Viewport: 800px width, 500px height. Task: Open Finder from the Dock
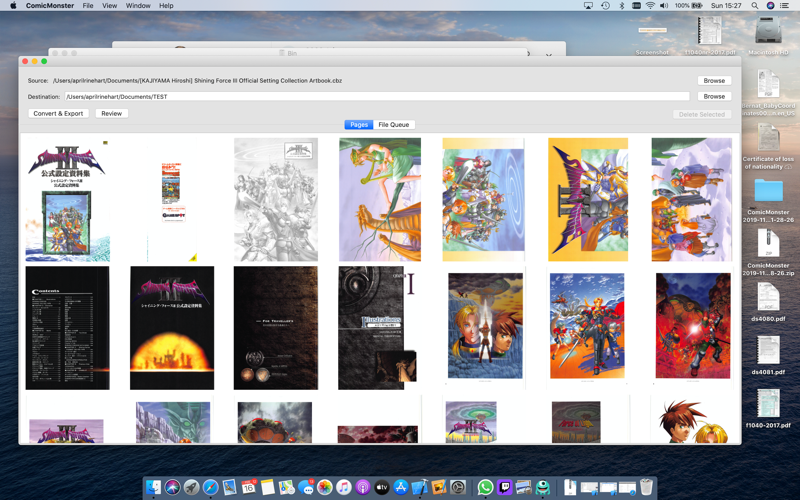(153, 487)
